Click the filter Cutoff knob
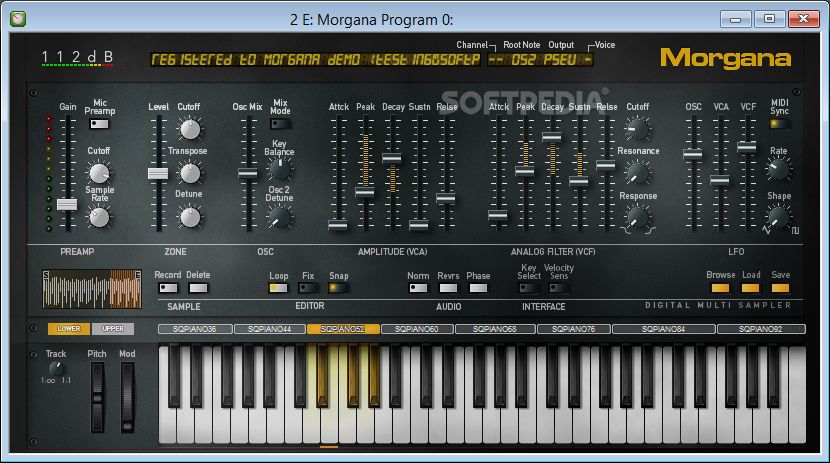This screenshot has width=830, height=463. tap(637, 129)
